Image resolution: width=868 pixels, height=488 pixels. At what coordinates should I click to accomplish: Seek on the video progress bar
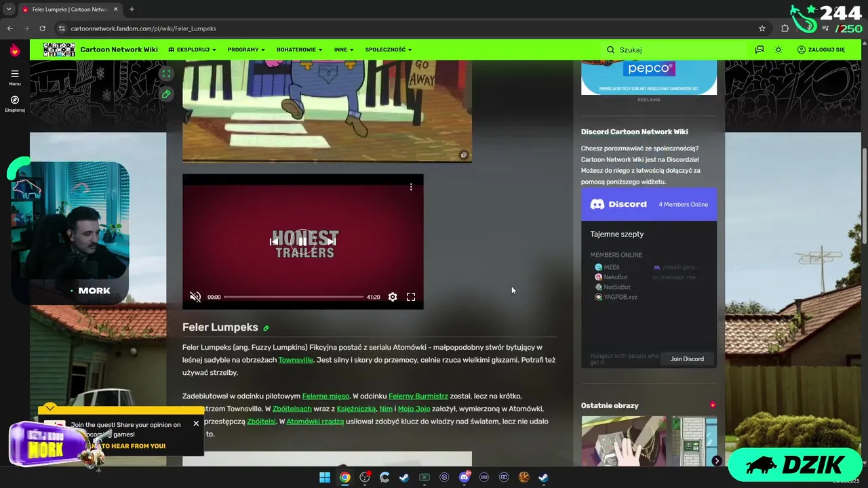click(292, 297)
